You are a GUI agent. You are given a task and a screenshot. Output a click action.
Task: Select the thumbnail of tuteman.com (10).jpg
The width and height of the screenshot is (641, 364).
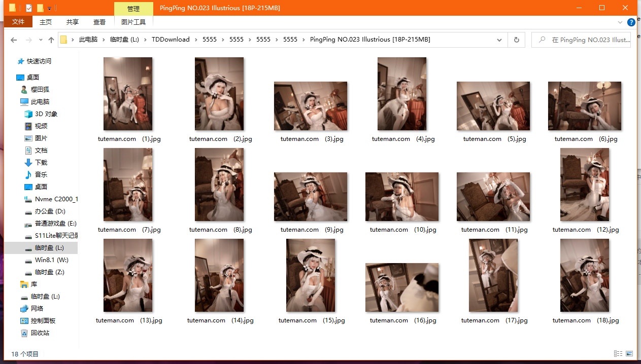(x=402, y=197)
